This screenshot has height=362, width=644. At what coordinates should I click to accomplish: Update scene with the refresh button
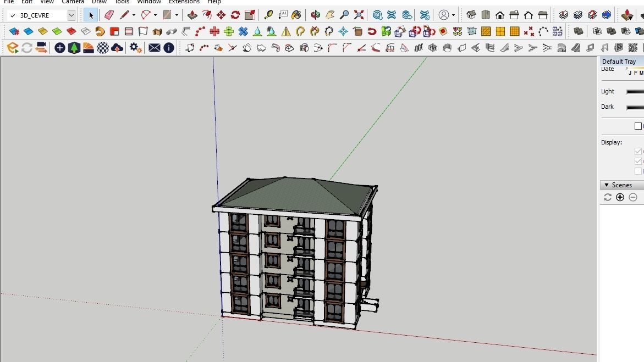(608, 197)
